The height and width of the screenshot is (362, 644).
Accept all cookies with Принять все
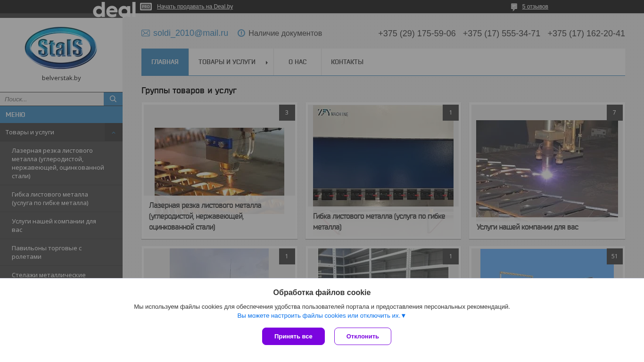pyautogui.click(x=293, y=336)
